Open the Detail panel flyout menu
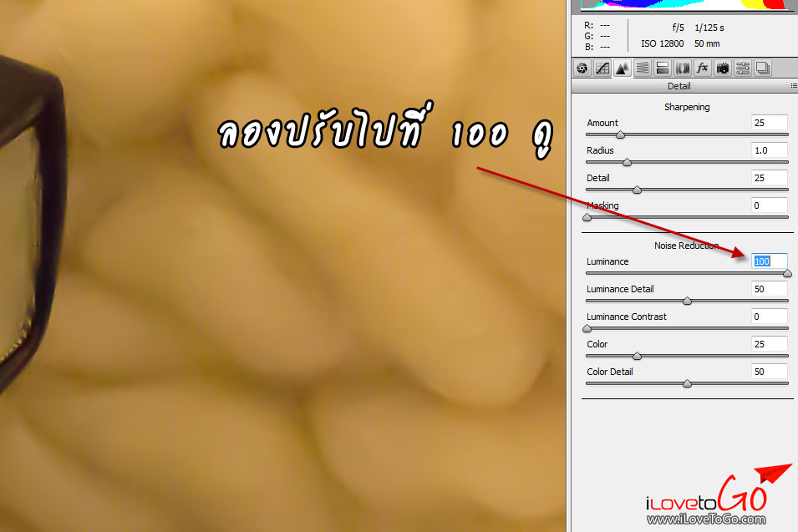 [x=794, y=86]
